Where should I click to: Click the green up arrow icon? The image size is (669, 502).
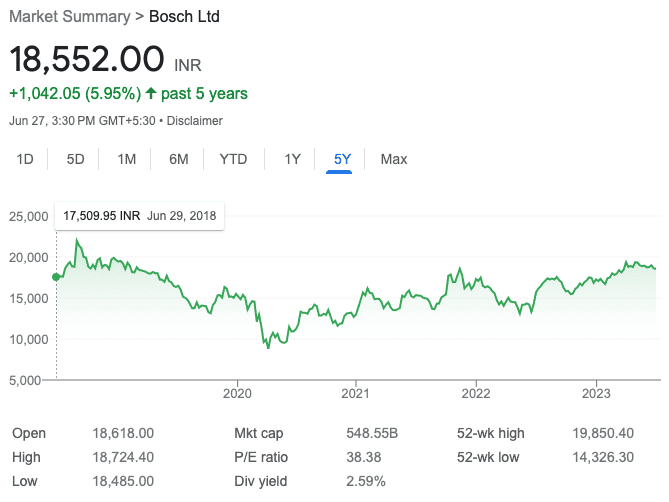pos(151,93)
